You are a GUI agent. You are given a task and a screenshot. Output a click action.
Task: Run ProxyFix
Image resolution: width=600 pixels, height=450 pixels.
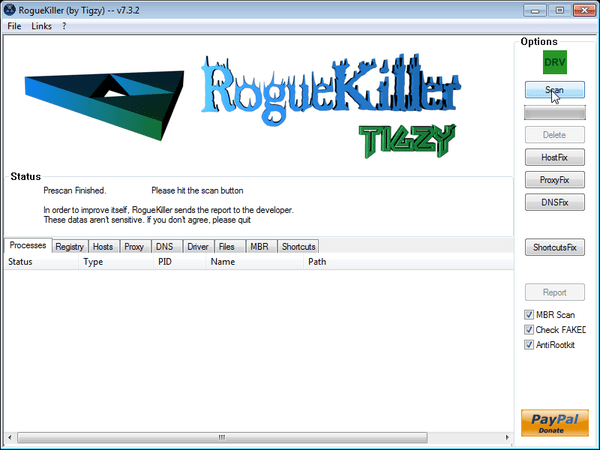coord(554,180)
